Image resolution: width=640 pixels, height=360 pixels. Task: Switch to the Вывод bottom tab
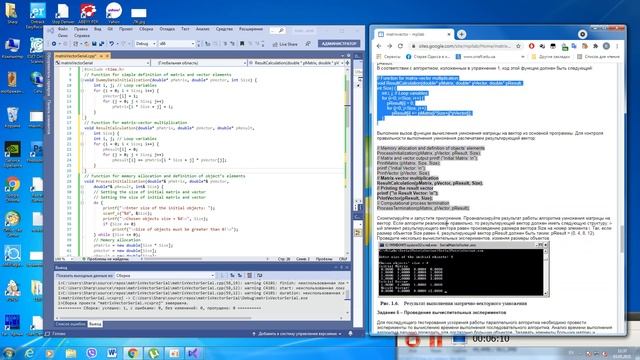pyautogui.click(x=95, y=324)
